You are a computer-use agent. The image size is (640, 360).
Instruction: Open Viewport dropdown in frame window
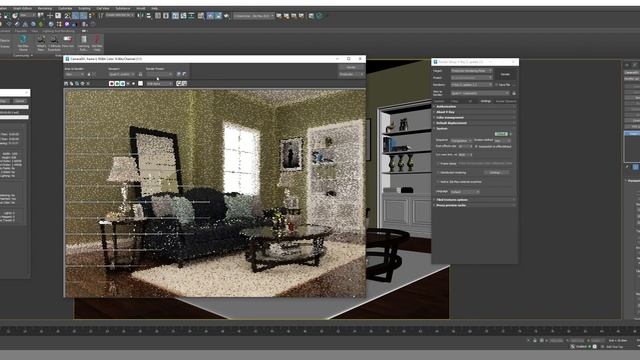(122, 74)
